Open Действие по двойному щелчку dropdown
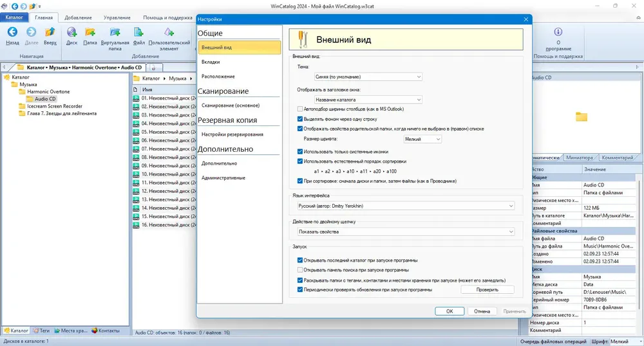 click(406, 232)
